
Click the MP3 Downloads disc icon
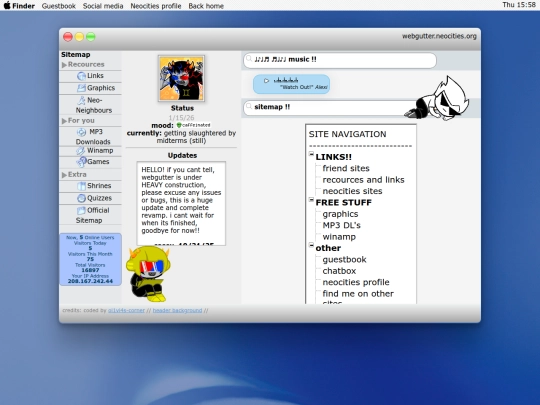click(x=81, y=132)
